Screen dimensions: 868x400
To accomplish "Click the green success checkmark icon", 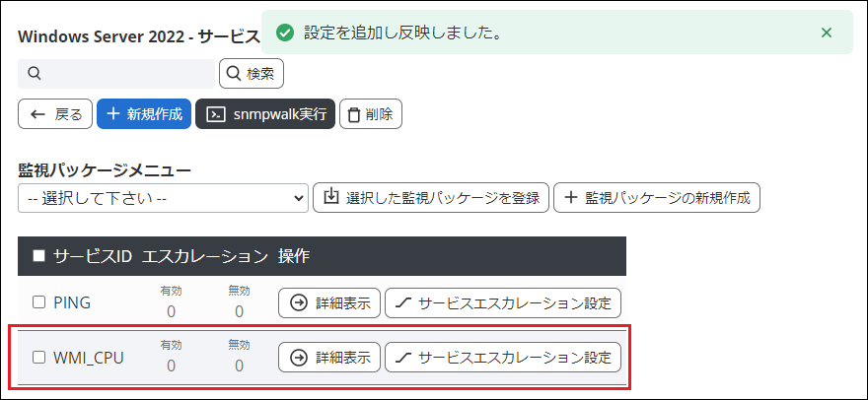I will pos(285,33).
